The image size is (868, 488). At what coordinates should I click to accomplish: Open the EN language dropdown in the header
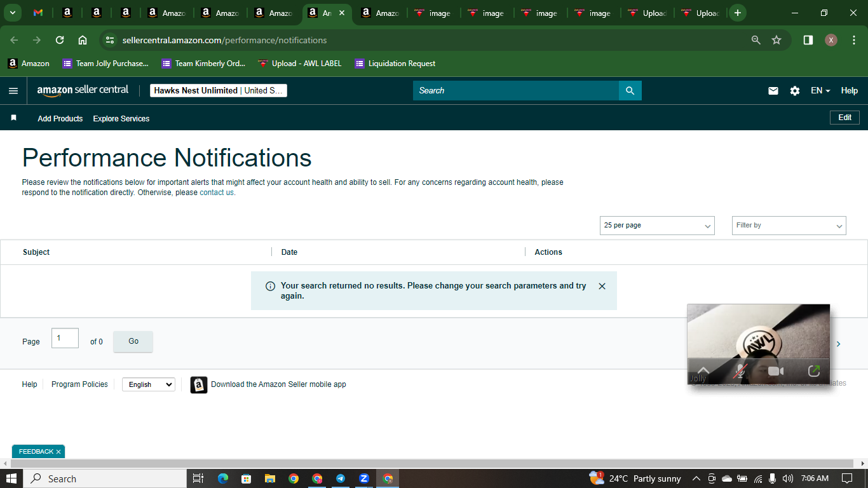820,91
